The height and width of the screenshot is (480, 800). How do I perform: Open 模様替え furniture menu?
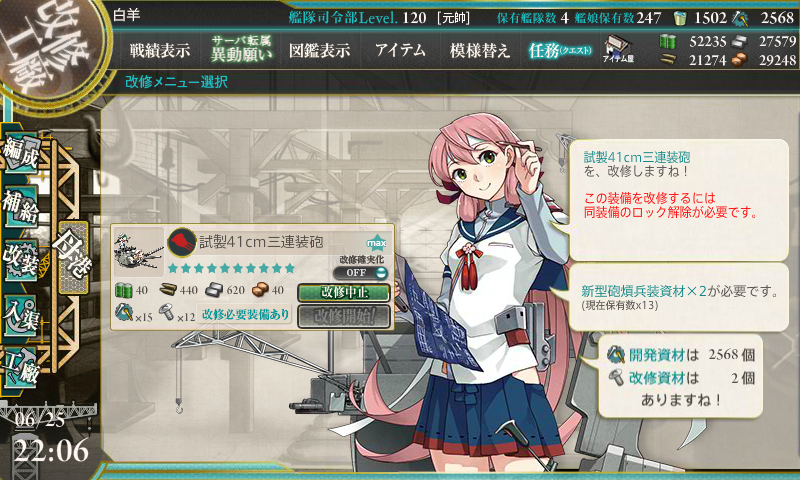coord(480,50)
